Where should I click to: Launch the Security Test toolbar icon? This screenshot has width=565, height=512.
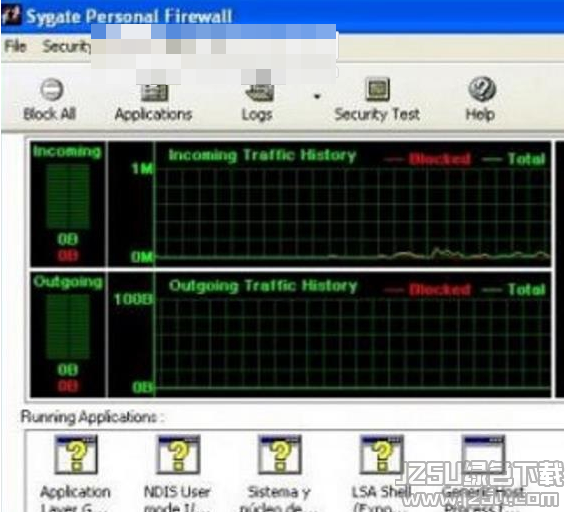coord(377,89)
